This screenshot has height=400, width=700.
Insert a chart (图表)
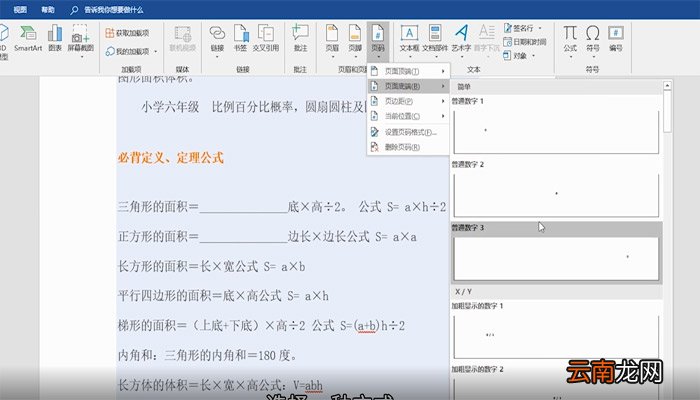[55, 38]
